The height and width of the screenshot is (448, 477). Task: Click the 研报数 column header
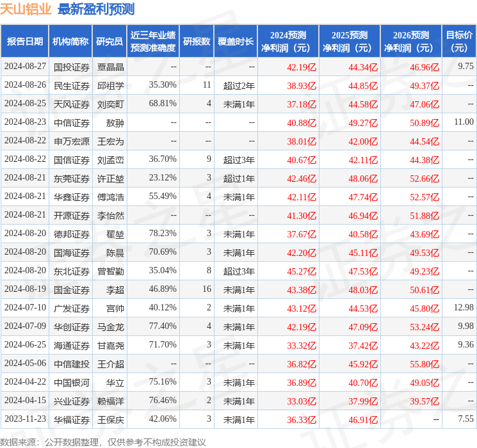pos(197,42)
